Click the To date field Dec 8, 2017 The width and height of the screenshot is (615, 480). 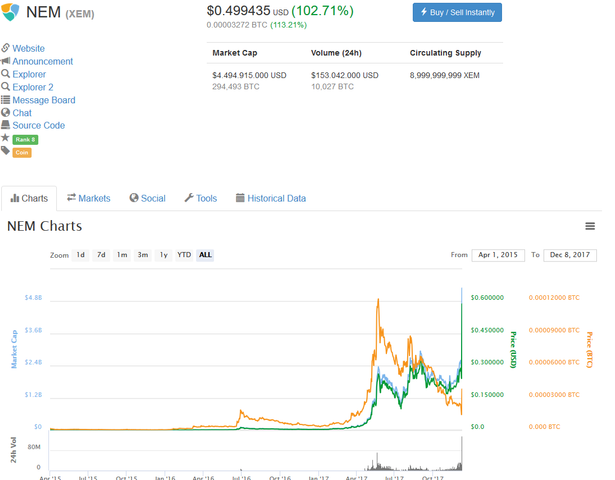[570, 255]
